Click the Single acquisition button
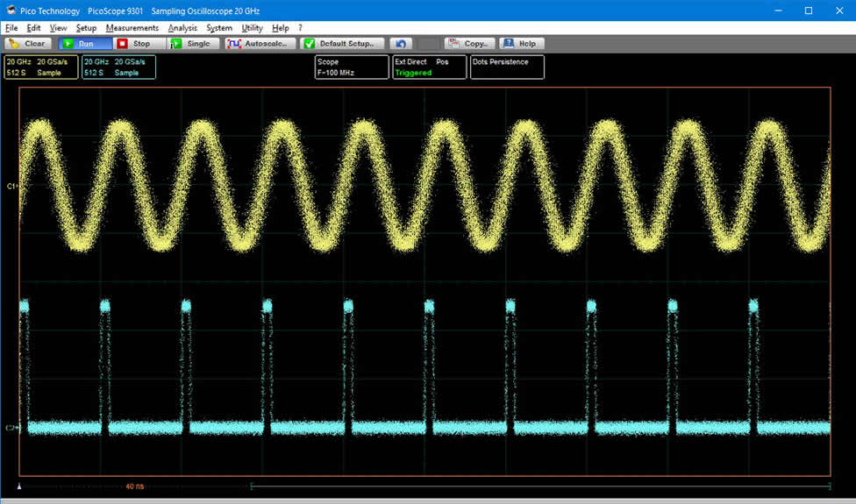 click(x=193, y=44)
